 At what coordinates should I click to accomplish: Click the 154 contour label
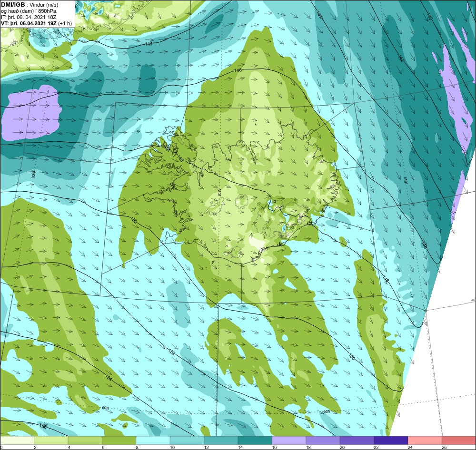coord(109,378)
